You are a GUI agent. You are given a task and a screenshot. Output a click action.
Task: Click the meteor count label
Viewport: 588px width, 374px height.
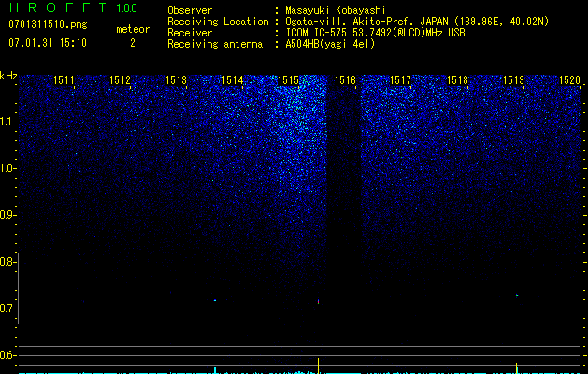[x=133, y=29]
